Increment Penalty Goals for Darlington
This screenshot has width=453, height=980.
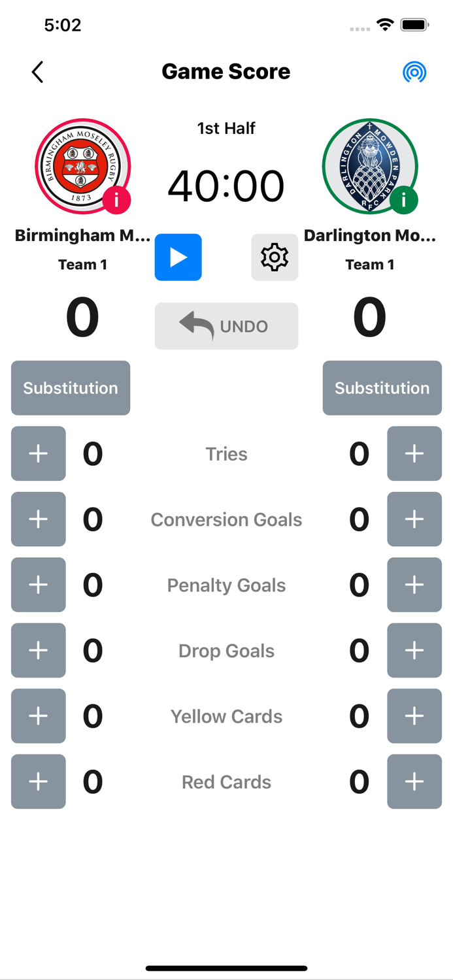point(414,585)
